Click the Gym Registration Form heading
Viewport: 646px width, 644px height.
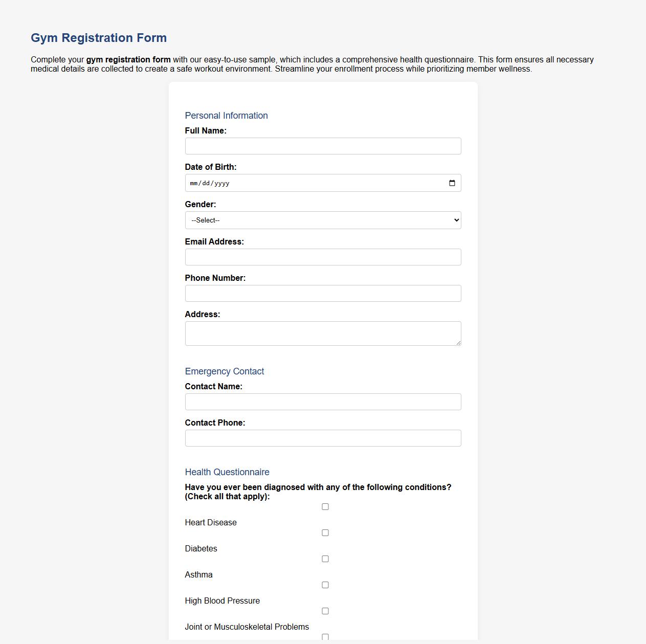98,37
